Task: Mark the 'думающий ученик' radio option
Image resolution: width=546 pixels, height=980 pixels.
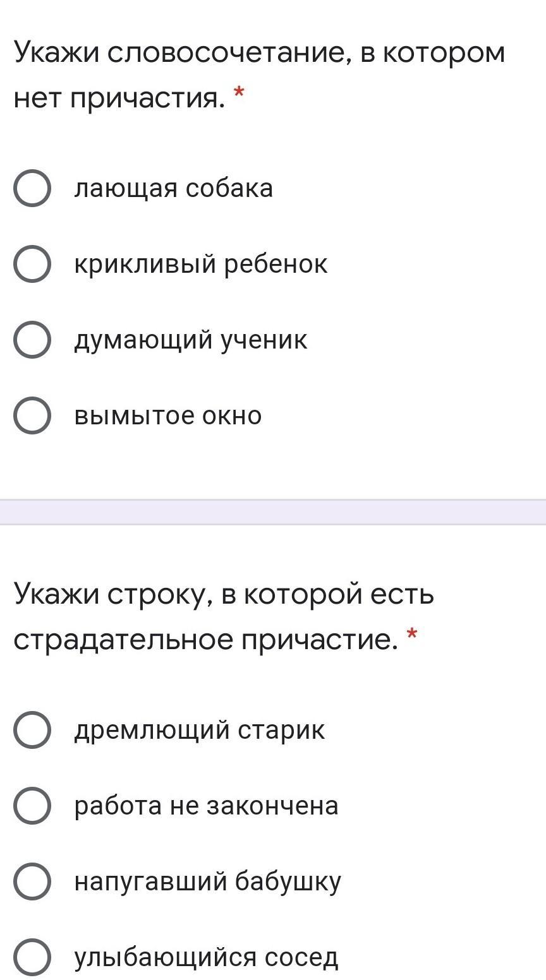Action: [x=32, y=340]
